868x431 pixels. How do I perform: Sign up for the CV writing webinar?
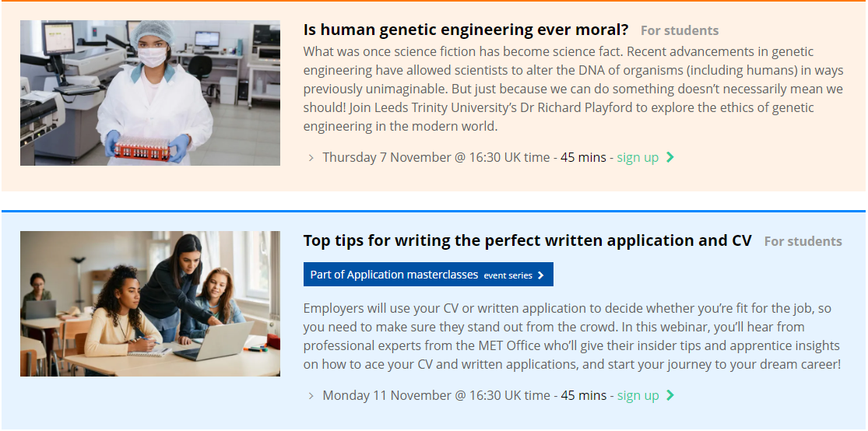tap(638, 395)
